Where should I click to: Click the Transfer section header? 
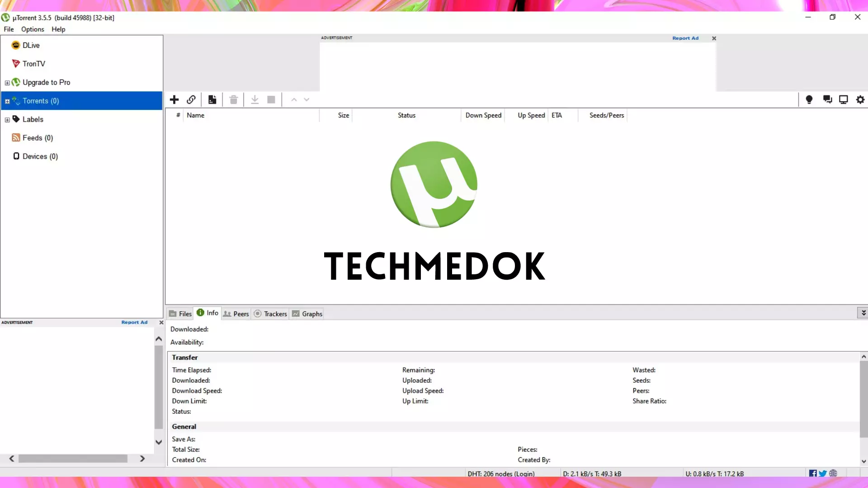tap(514, 357)
